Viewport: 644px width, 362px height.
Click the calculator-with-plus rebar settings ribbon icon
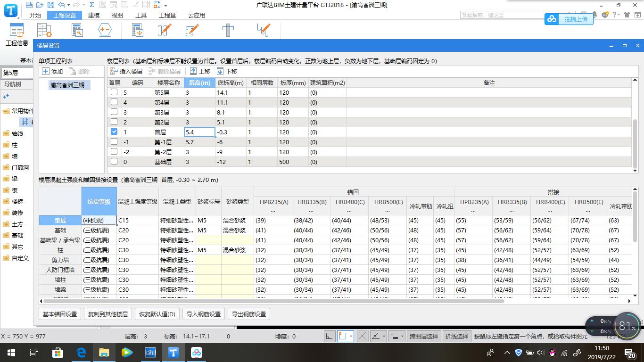[x=137, y=30]
